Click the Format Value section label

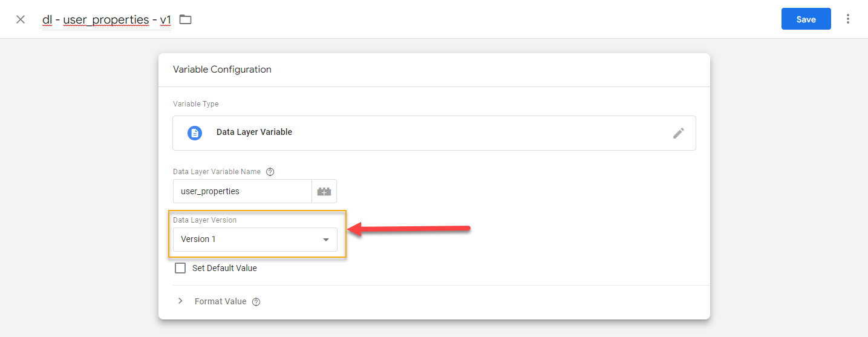pyautogui.click(x=220, y=301)
